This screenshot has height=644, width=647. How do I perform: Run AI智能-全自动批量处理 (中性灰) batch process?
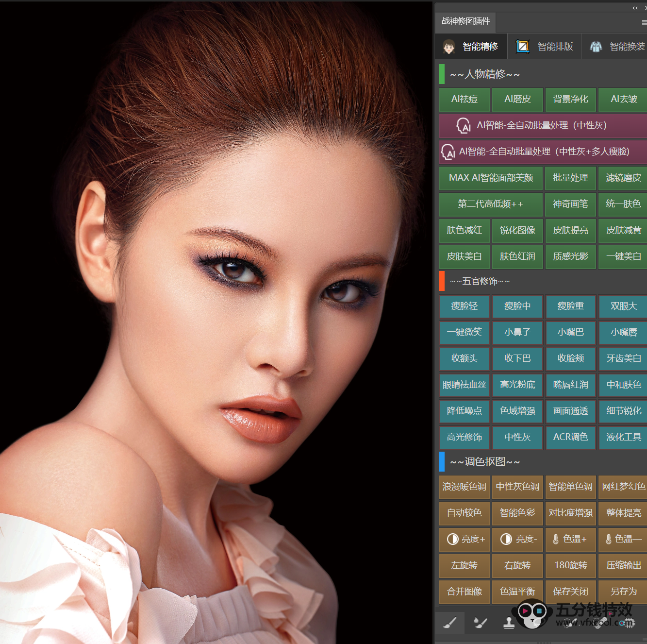click(x=542, y=125)
